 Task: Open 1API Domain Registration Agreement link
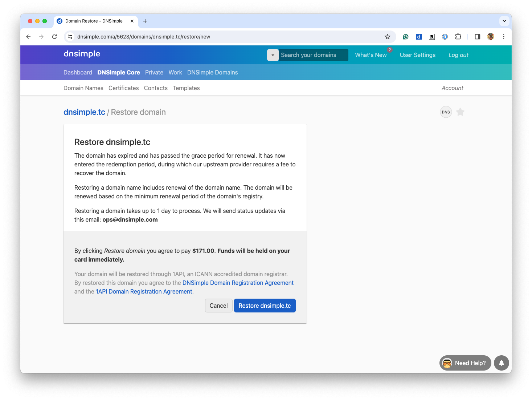[144, 291]
